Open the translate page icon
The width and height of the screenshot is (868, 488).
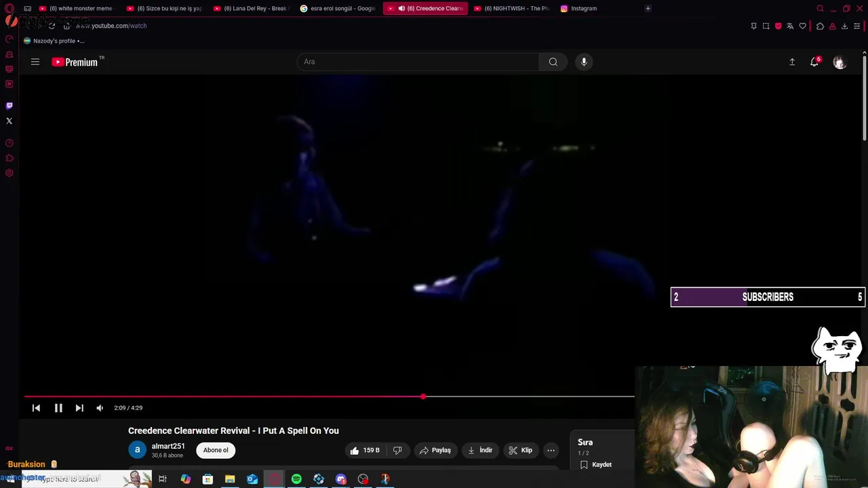(790, 26)
